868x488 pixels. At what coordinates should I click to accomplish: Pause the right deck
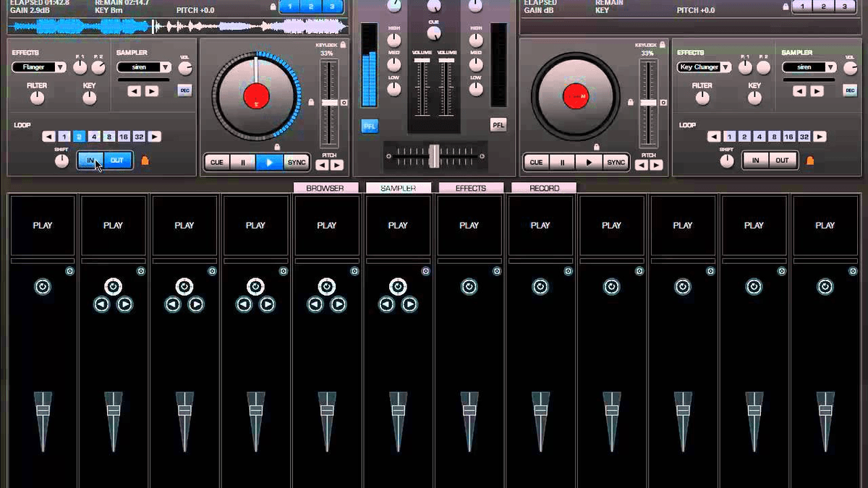click(562, 163)
